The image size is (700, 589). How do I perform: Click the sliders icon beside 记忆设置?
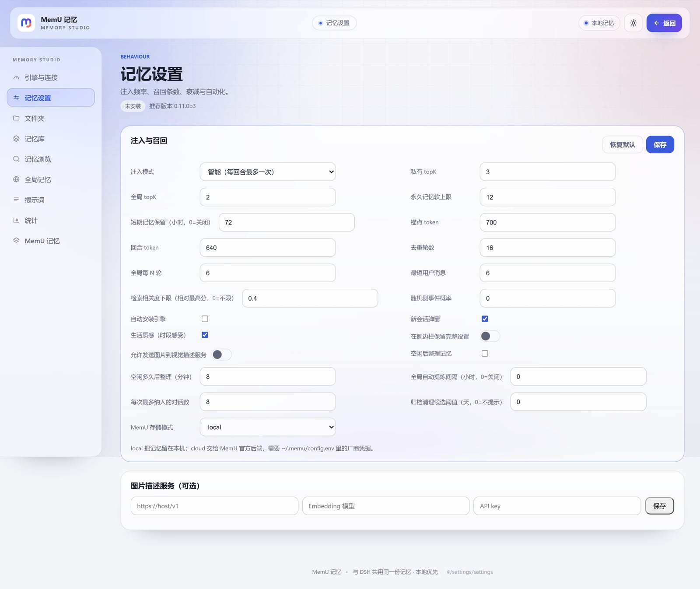coord(16,98)
